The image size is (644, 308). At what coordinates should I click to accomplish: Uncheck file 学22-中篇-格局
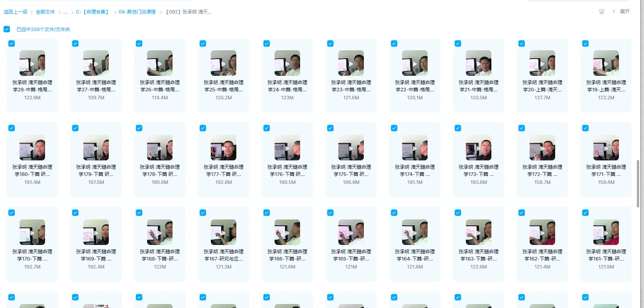pyautogui.click(x=394, y=43)
